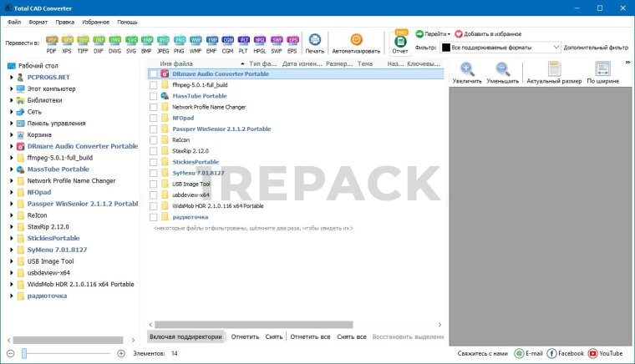Choose the SVG conversion icon
Image resolution: width=635 pixels, height=364 pixels.
click(x=130, y=42)
